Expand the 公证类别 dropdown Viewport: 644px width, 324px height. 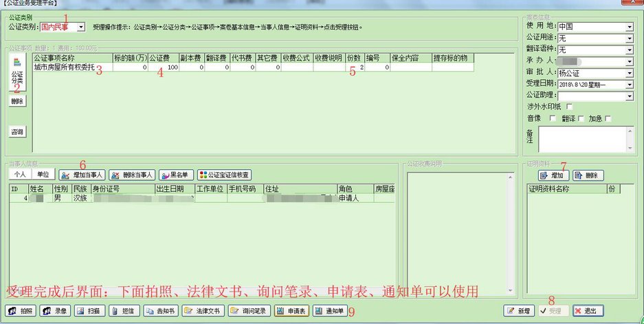coord(81,28)
